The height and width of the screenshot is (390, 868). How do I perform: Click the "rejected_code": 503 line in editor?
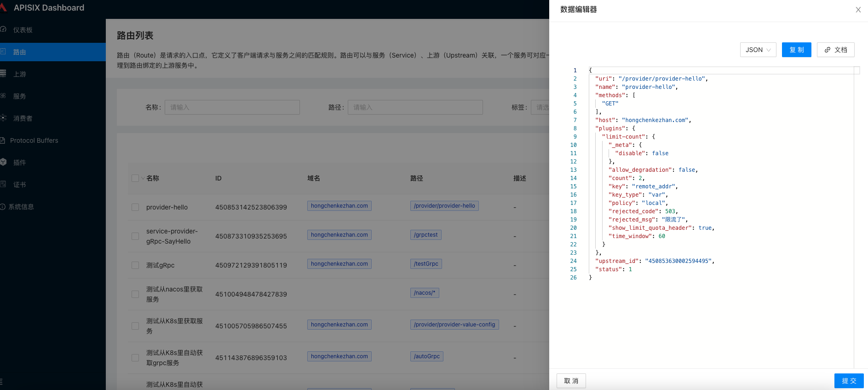click(643, 211)
